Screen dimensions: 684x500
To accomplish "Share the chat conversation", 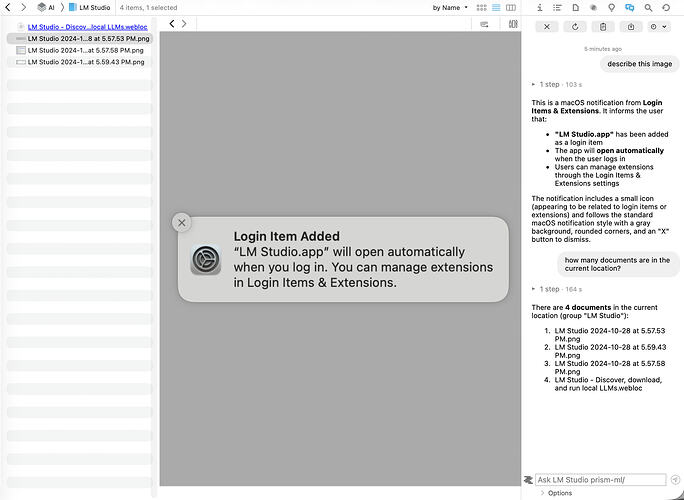I will coord(631,27).
